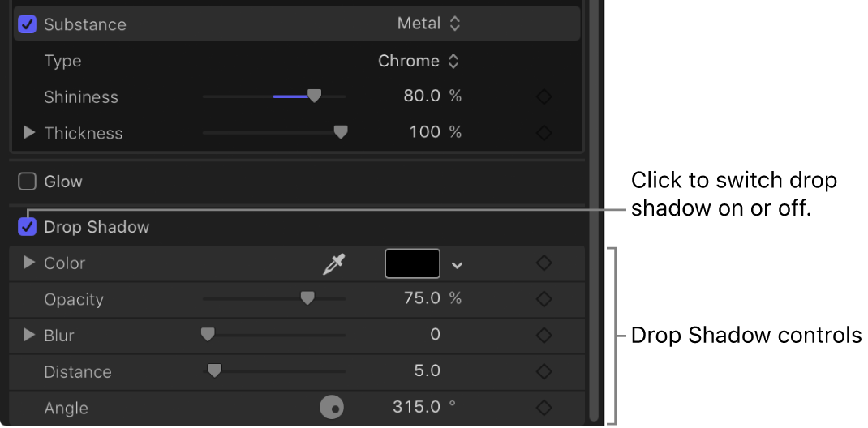The image size is (868, 428).
Task: Click the Angle dial control
Action: [x=332, y=407]
